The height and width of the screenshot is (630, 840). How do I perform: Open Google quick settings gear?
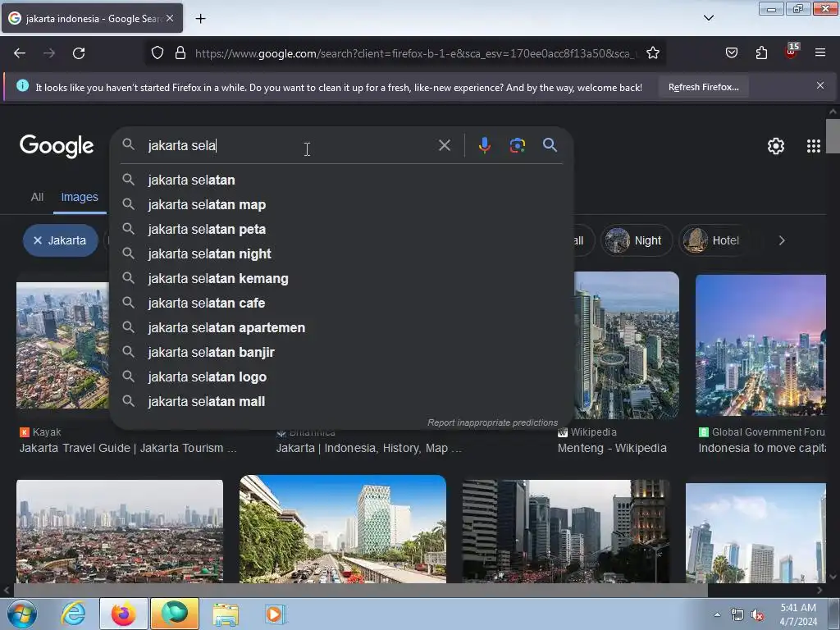776,146
